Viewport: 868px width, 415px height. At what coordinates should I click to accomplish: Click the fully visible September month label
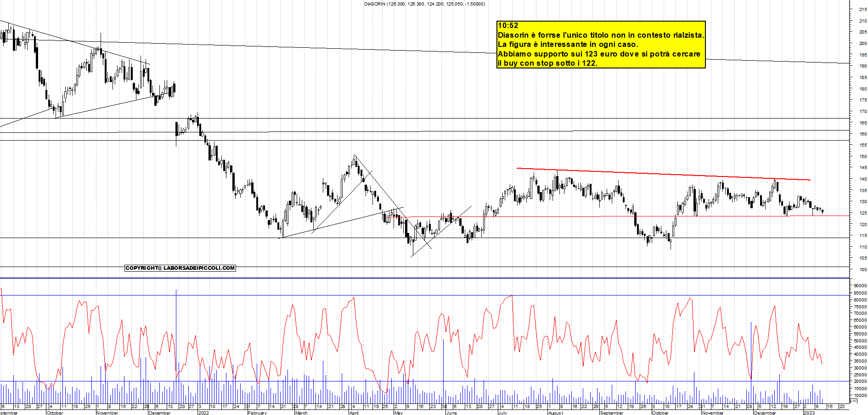coord(612,413)
